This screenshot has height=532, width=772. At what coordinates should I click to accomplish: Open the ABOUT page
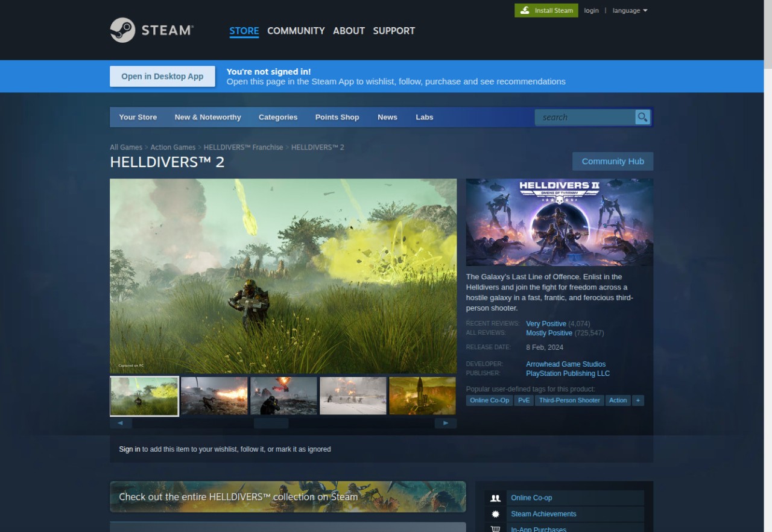tap(349, 31)
